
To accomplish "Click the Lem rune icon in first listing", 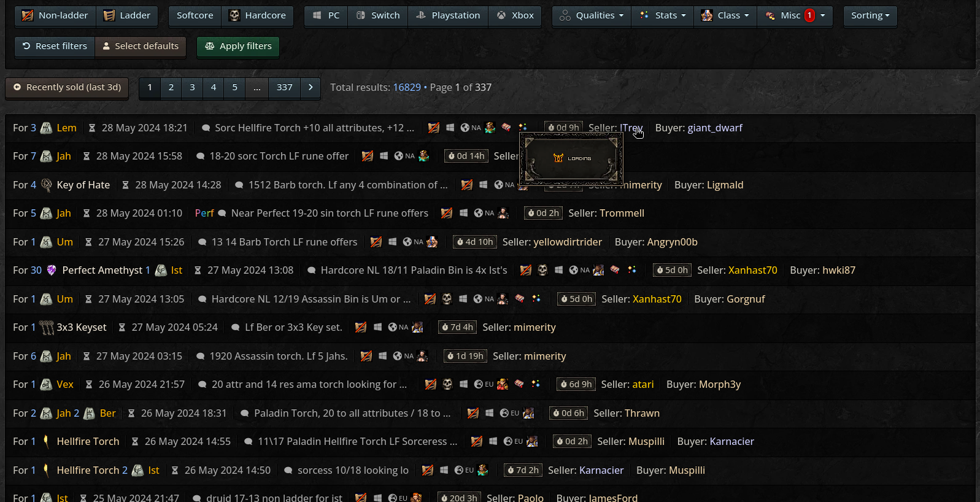I will click(x=47, y=128).
